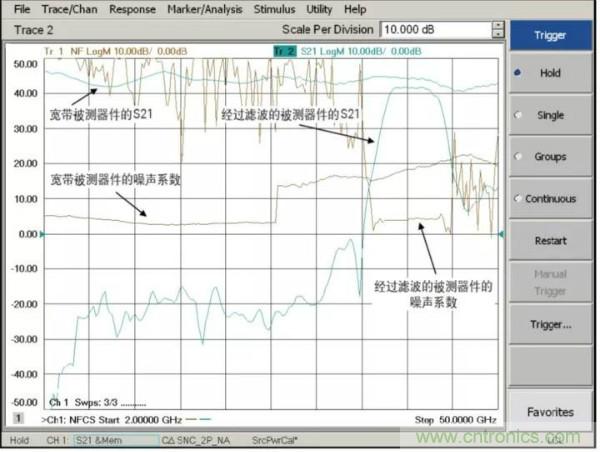Select the Single trigger mode

(x=551, y=115)
